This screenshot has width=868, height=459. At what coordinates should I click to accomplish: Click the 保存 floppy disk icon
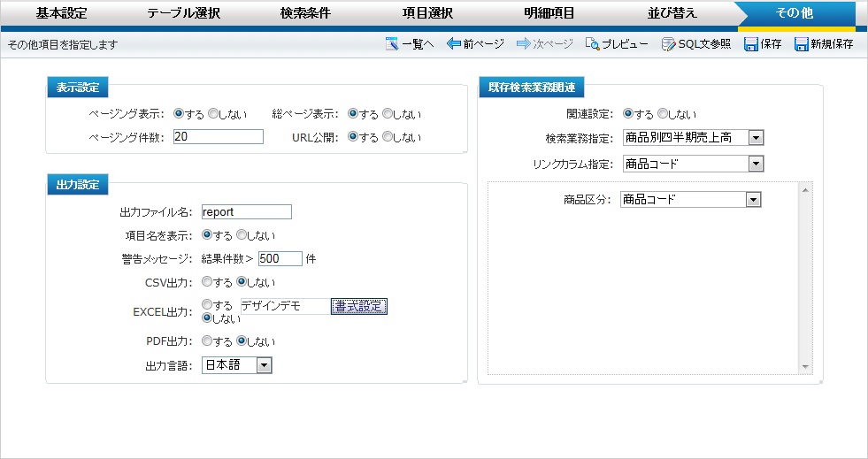point(750,44)
